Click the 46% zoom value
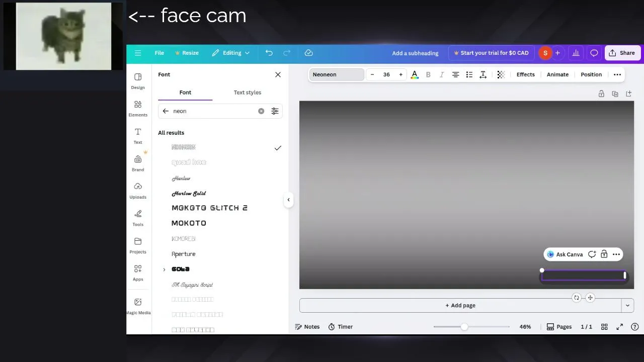The image size is (644, 362). click(x=525, y=327)
